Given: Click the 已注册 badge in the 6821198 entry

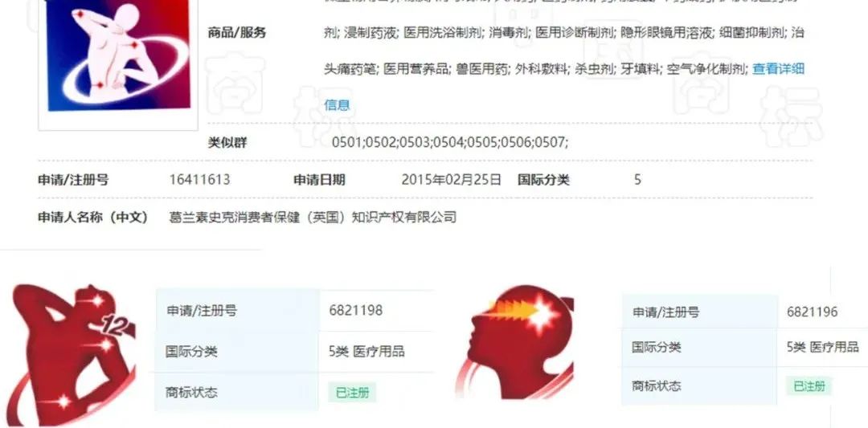Looking at the screenshot, I should 352,393.
